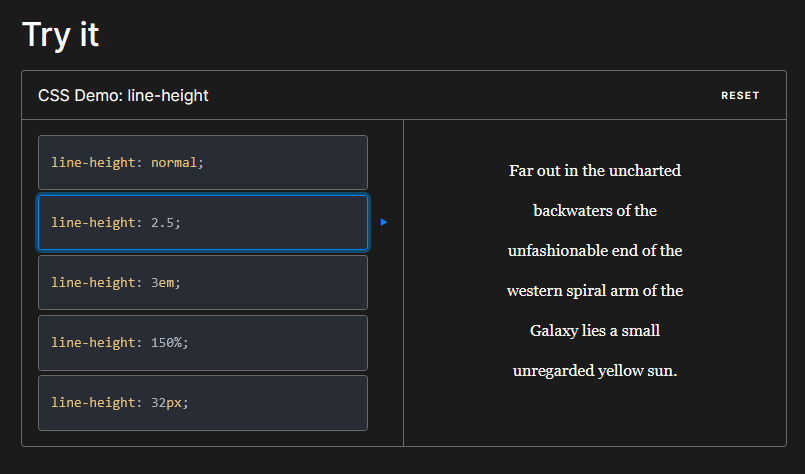Click the 'Try it' heading
805x474 pixels.
61,35
